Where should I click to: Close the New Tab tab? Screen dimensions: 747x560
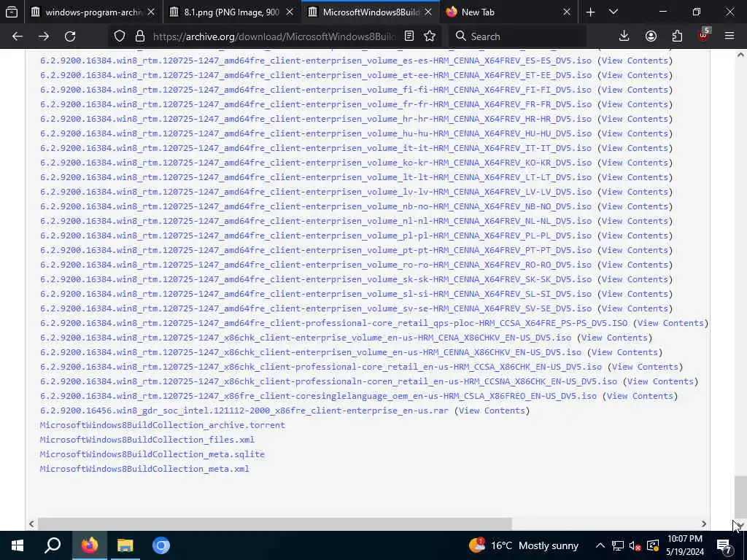click(x=566, y=12)
